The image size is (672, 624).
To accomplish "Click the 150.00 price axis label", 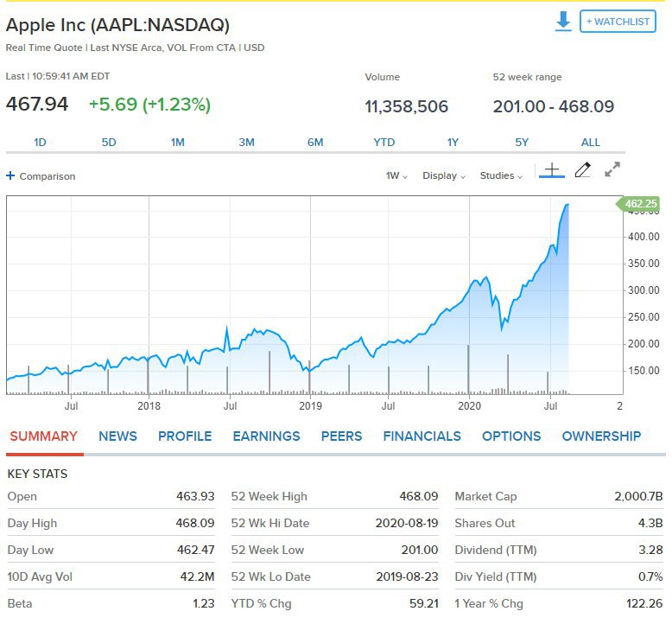I will [643, 371].
